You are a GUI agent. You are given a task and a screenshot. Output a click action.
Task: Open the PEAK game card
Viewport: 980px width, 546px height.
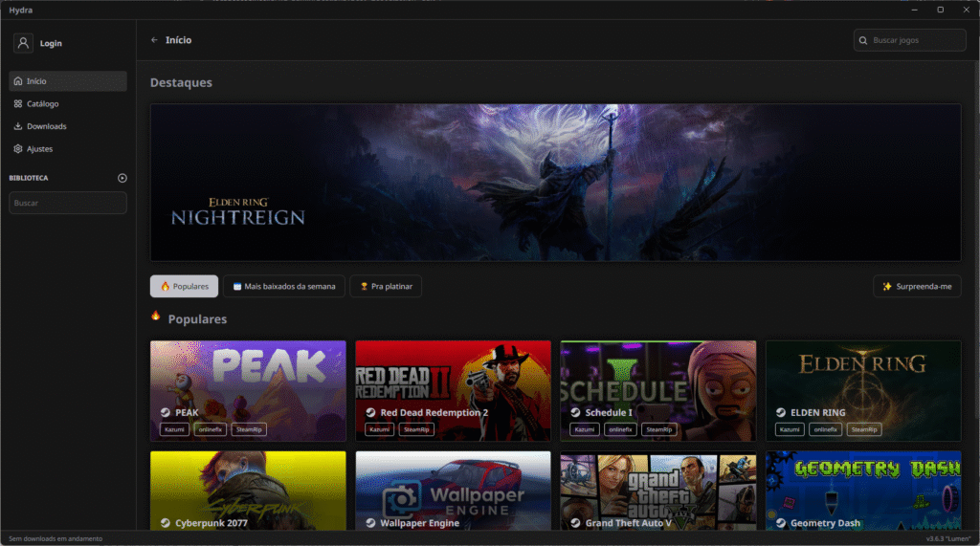(x=248, y=391)
